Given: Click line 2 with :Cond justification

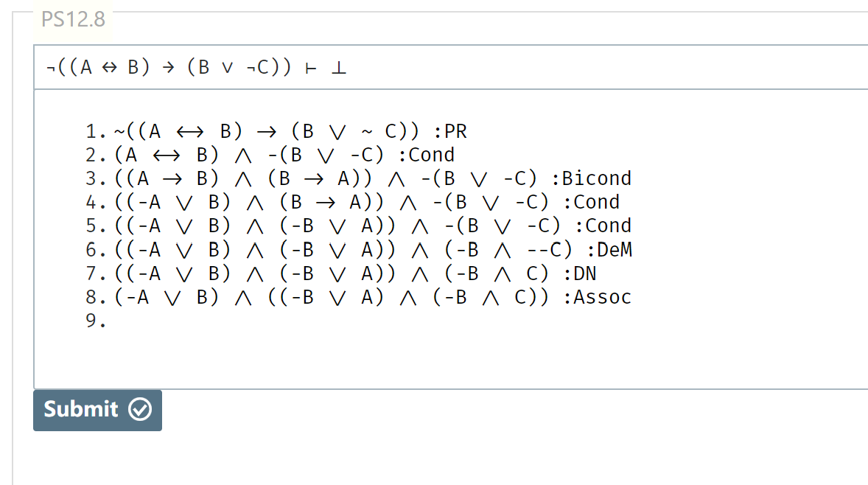Looking at the screenshot, I should [270, 155].
